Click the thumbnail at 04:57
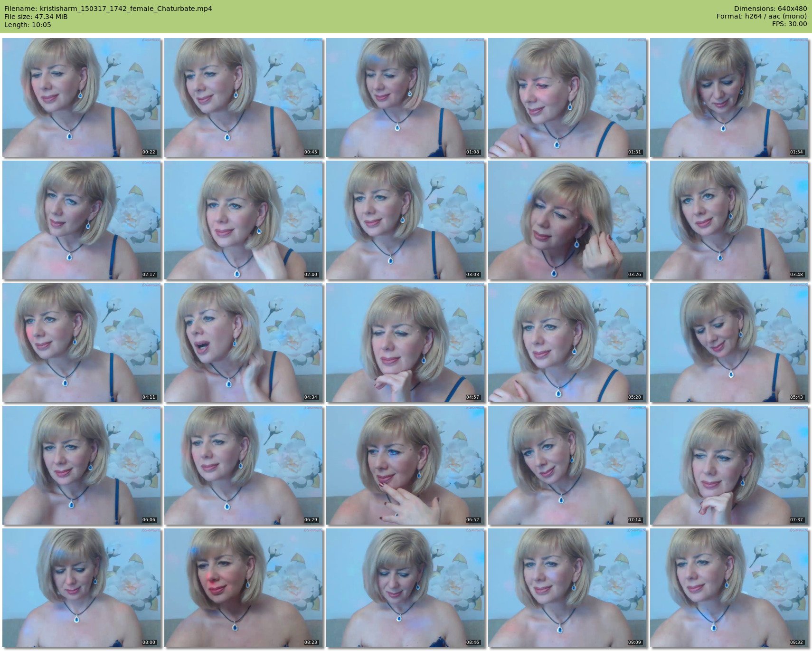Screen dimensions: 812x651 click(406, 343)
